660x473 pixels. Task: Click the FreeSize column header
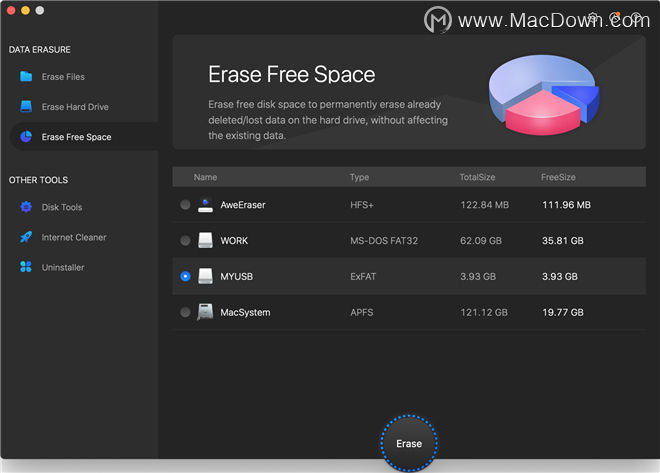click(x=558, y=177)
